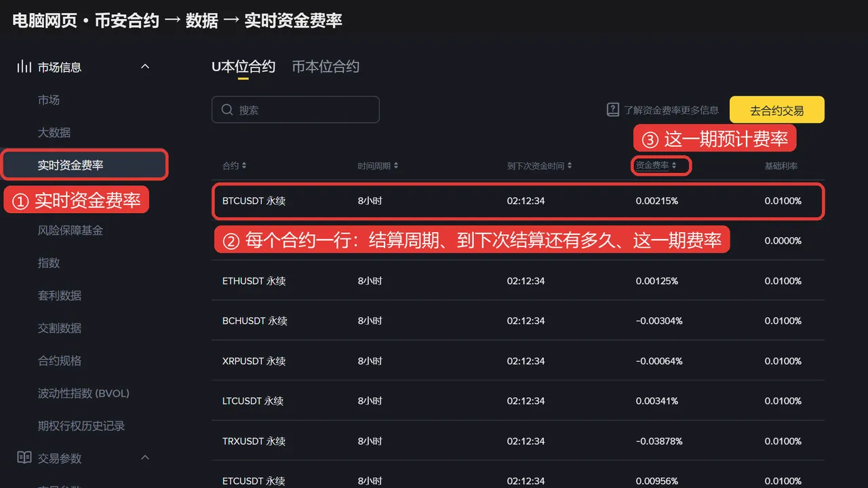Open 风险保障基金 sidebar item
Screen dimensions: 868x488
71,230
